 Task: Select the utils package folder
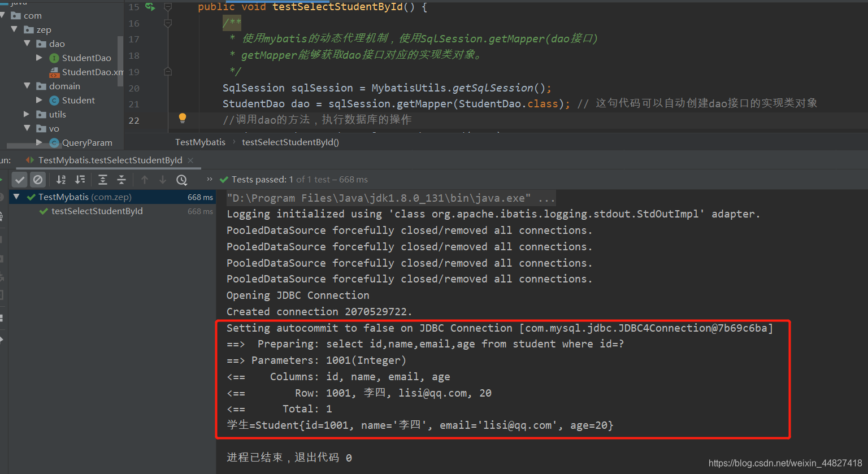[x=51, y=114]
